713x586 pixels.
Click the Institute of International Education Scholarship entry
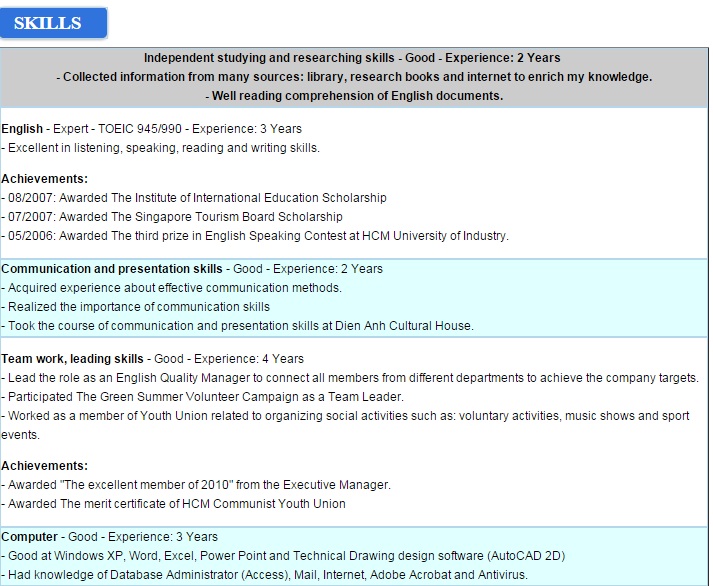194,198
